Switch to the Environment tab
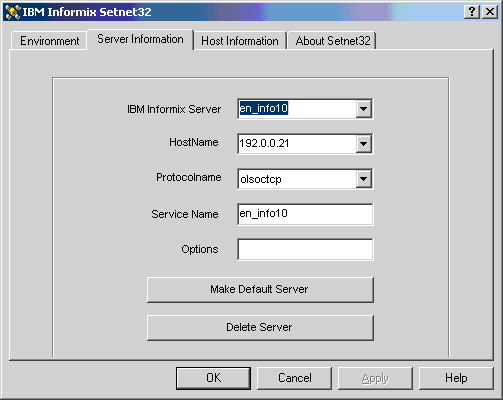503x400 pixels. tap(49, 41)
